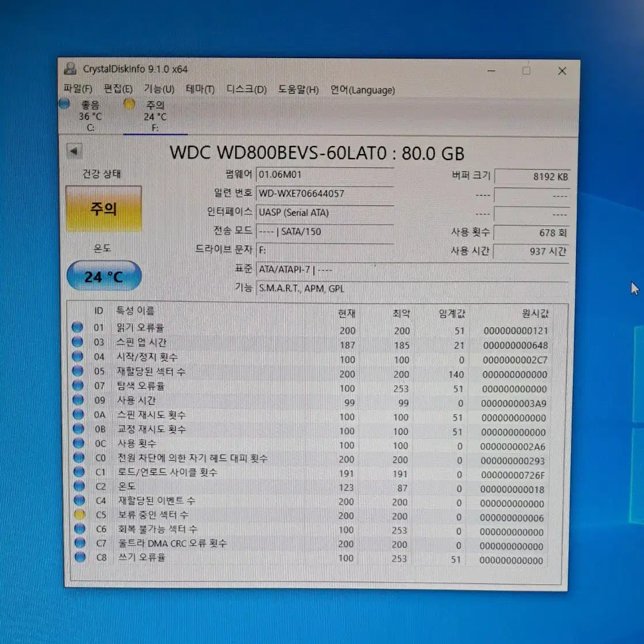Click the 임계값 column header
This screenshot has width=644, height=644.
pyautogui.click(x=452, y=314)
